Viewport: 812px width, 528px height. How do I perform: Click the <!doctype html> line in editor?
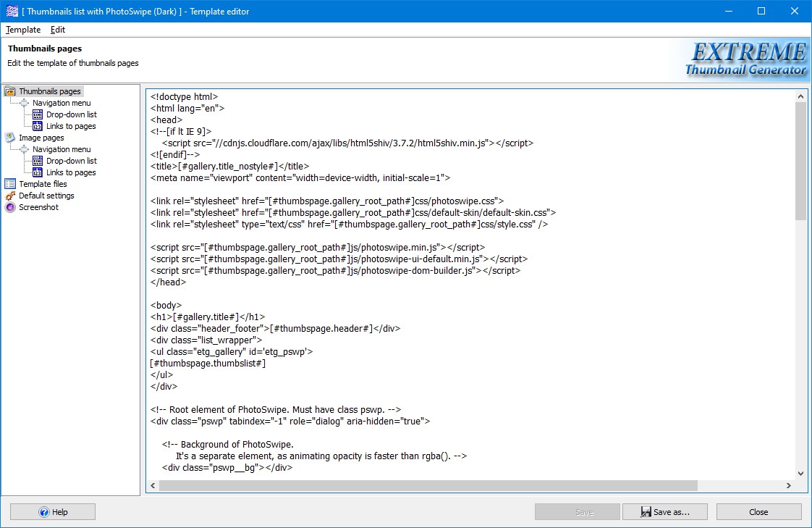point(185,97)
